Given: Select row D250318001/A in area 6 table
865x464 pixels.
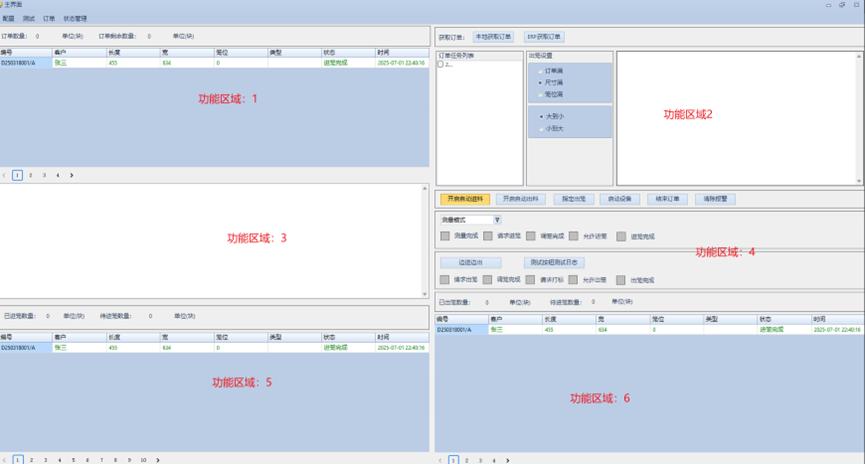Looking at the screenshot, I should tap(650, 329).
